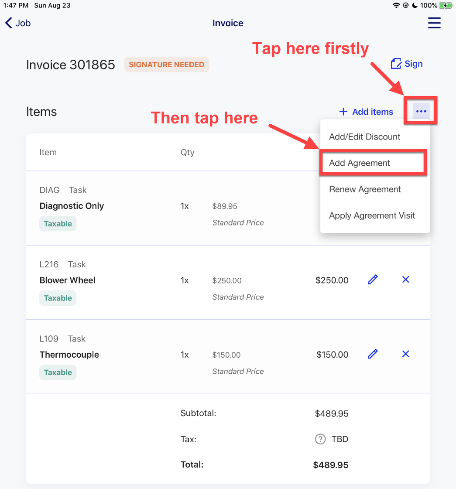Tap the Taxable tag on Thermocouple
Image resolution: width=456 pixels, height=489 pixels.
click(x=58, y=372)
